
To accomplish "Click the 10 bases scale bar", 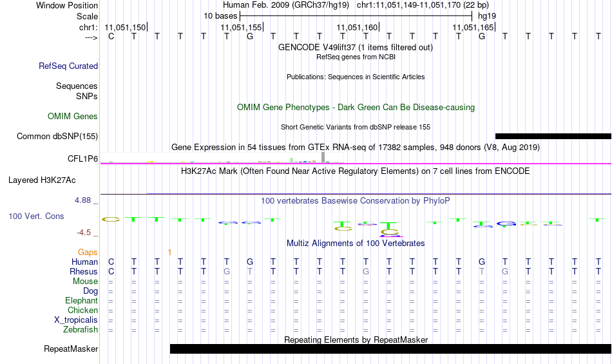I will pos(356,16).
